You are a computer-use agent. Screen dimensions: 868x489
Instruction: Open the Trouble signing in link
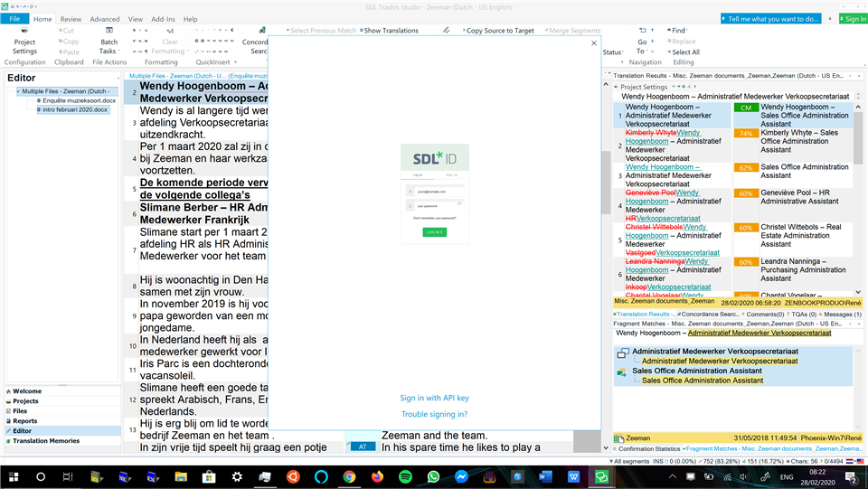pos(435,414)
